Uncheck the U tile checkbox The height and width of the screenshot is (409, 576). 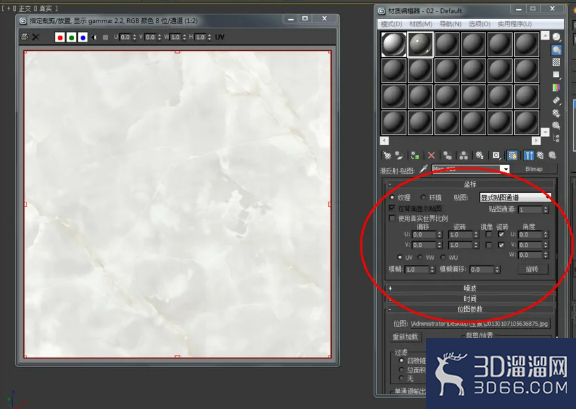coord(501,234)
